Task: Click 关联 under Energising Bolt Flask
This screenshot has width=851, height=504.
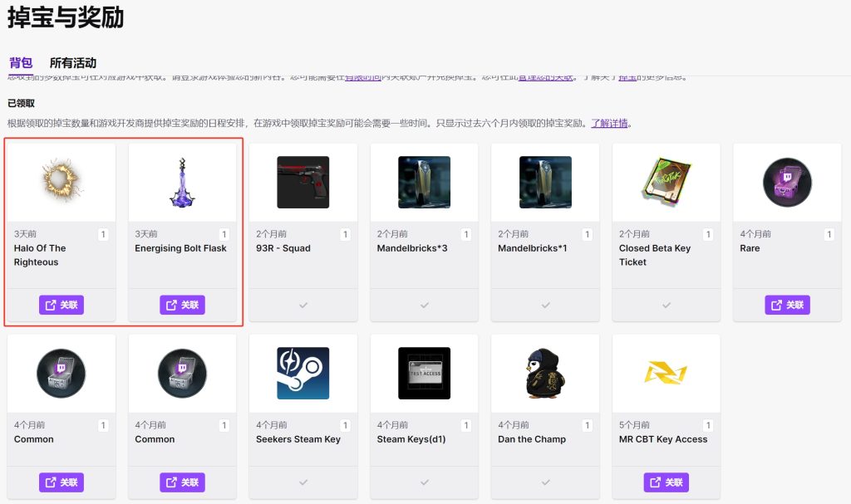Action: coord(182,305)
